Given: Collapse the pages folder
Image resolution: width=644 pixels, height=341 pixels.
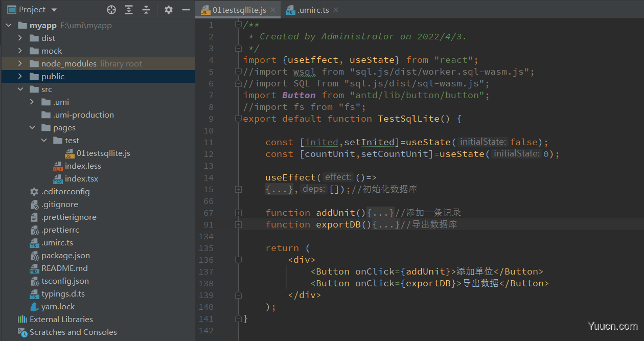Looking at the screenshot, I should click(x=32, y=128).
